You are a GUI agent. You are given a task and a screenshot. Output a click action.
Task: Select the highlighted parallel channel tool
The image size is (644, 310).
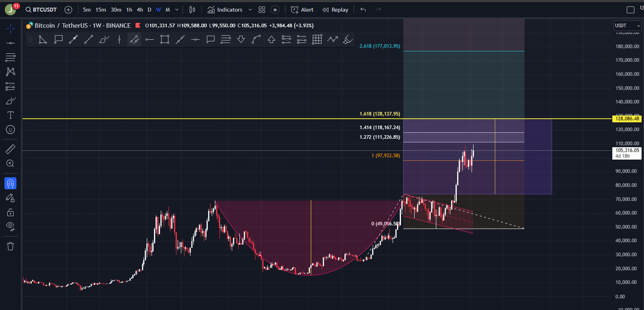[x=135, y=39]
